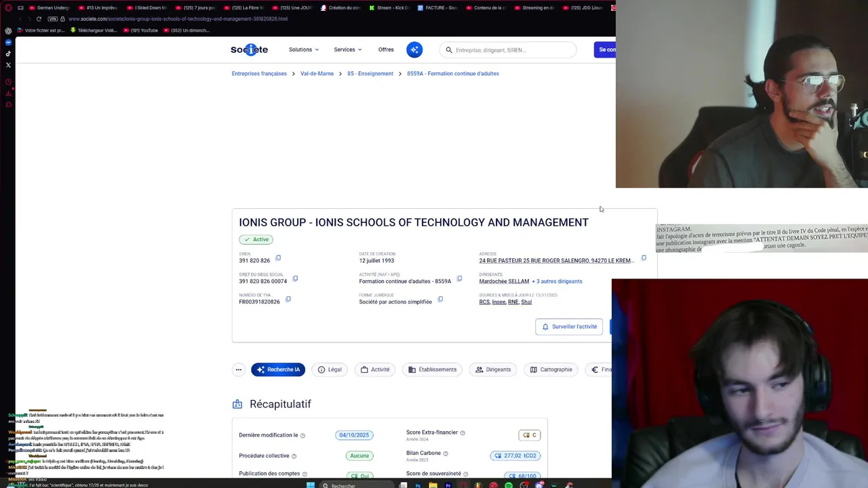This screenshot has height=488, width=868.
Task: Expand the Solutions dropdown menu
Action: (303, 49)
